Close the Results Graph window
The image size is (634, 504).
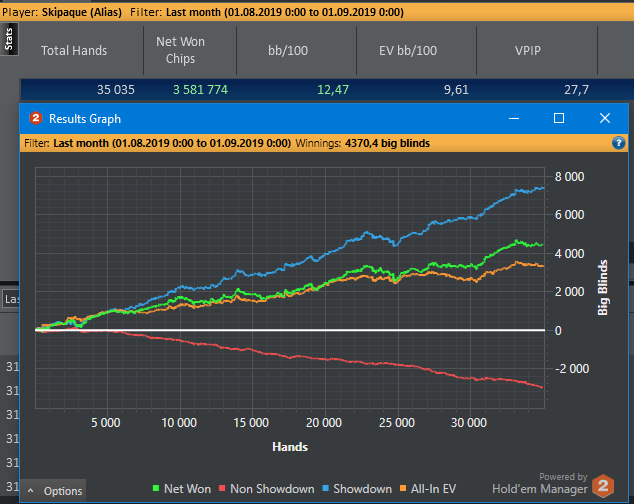604,118
